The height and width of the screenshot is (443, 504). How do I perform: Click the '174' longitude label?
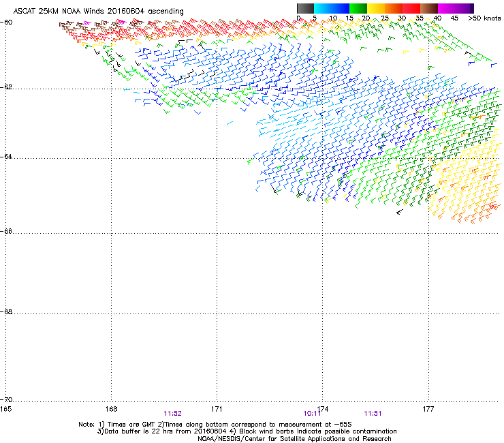click(x=324, y=409)
